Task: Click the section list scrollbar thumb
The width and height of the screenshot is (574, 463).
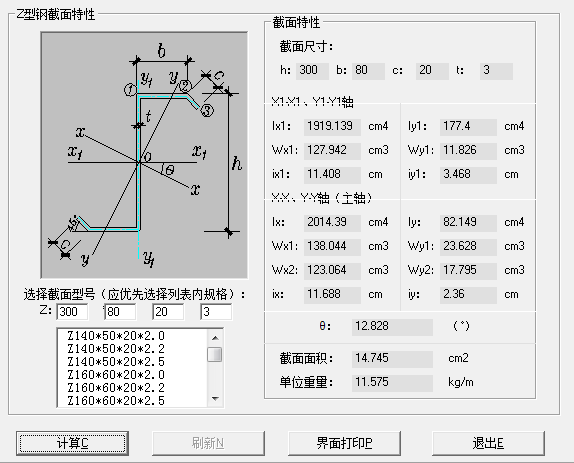Action: (215, 354)
